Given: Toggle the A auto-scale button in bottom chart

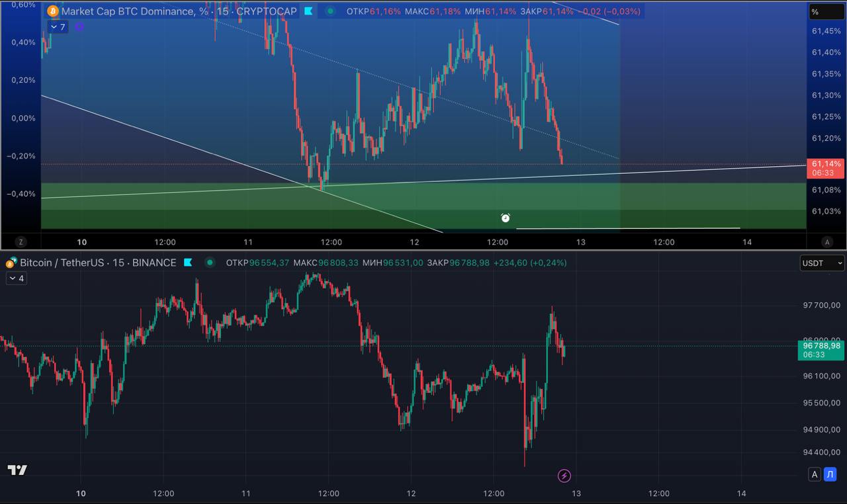Looking at the screenshot, I should coord(815,474).
